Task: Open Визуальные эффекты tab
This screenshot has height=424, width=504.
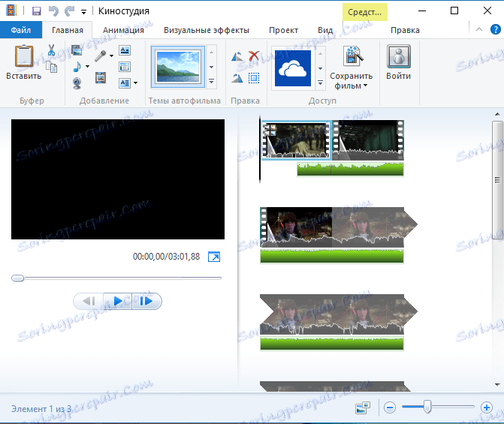Action: (x=207, y=30)
